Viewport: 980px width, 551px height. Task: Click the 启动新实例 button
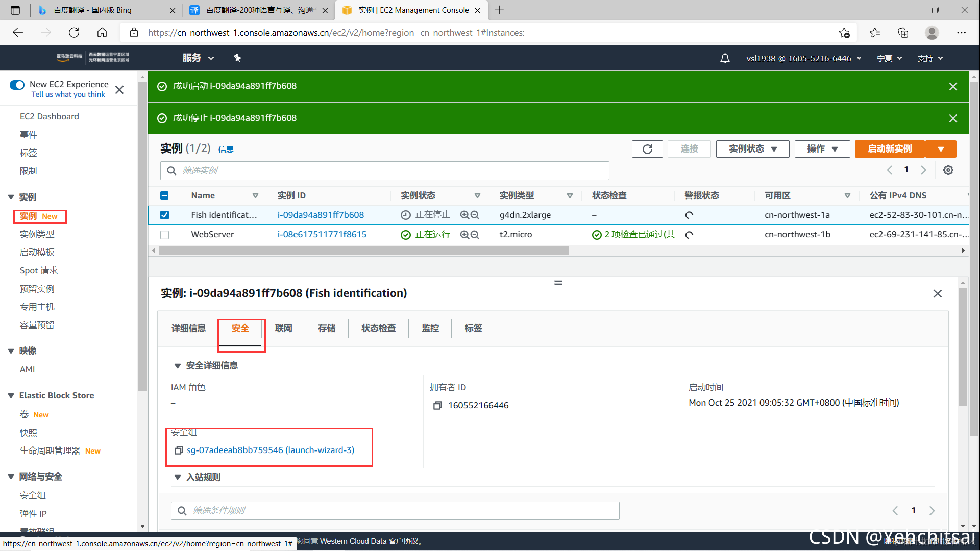pos(889,149)
